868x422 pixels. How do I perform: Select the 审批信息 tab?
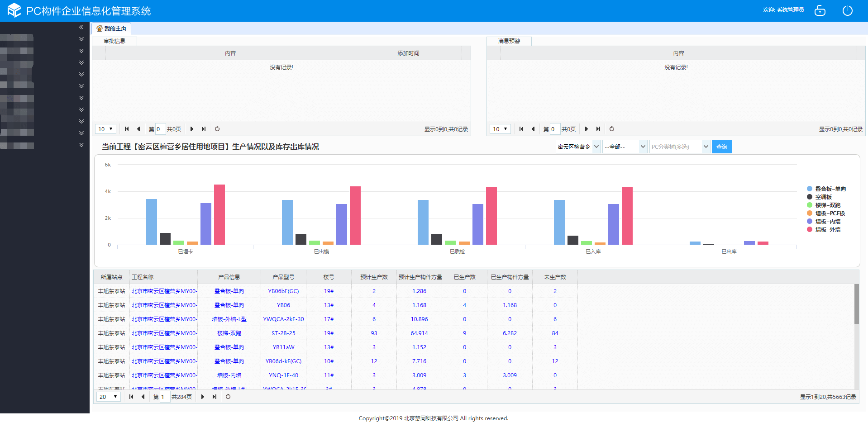coord(114,41)
